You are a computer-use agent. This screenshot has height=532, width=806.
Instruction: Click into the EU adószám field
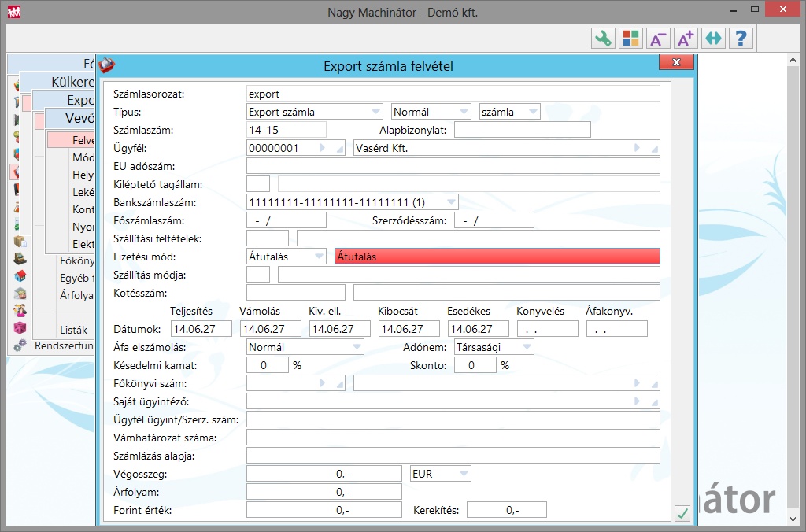coord(453,166)
